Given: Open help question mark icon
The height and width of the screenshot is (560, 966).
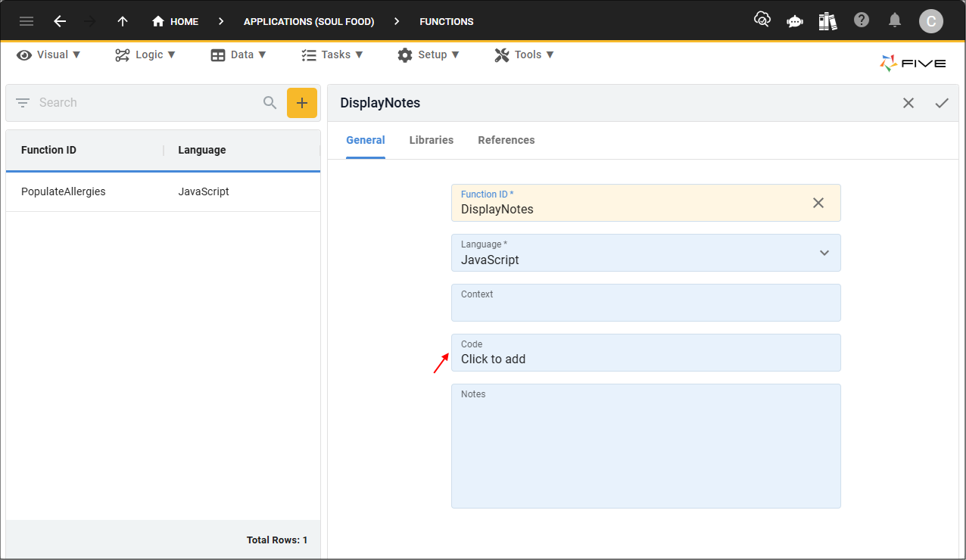Looking at the screenshot, I should click(x=862, y=20).
